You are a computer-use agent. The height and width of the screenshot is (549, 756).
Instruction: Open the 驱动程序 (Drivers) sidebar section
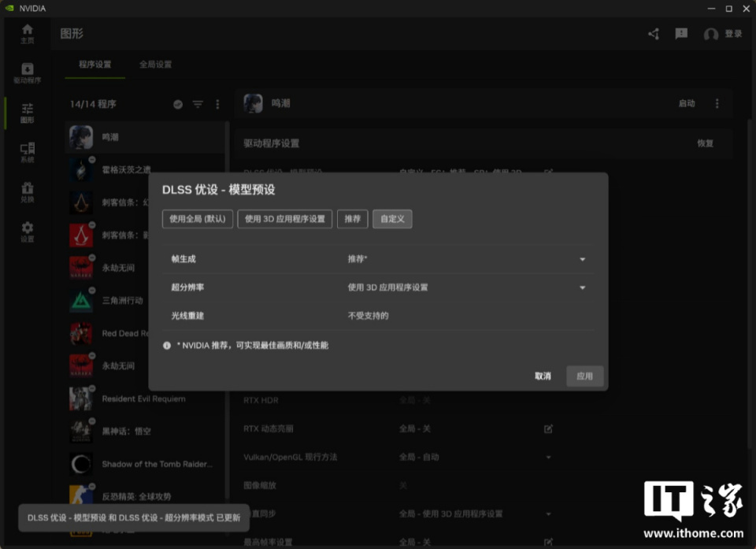tap(27, 72)
